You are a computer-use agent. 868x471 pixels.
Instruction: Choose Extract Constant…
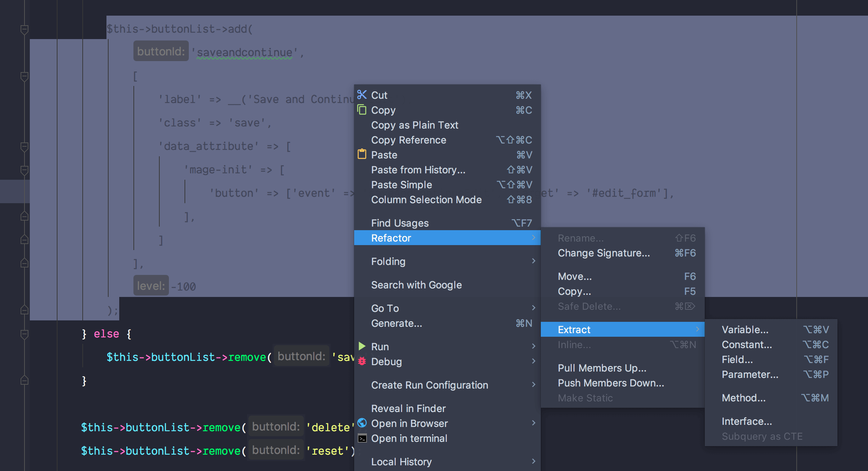[771, 345]
